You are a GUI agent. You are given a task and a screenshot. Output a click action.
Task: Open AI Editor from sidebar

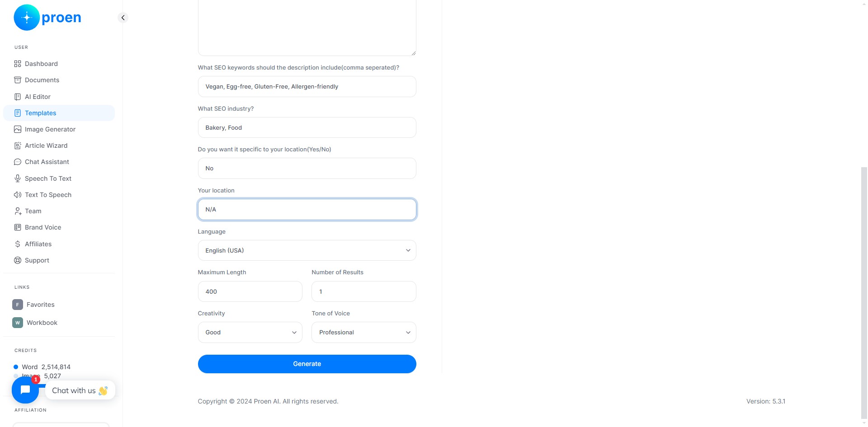(59, 97)
